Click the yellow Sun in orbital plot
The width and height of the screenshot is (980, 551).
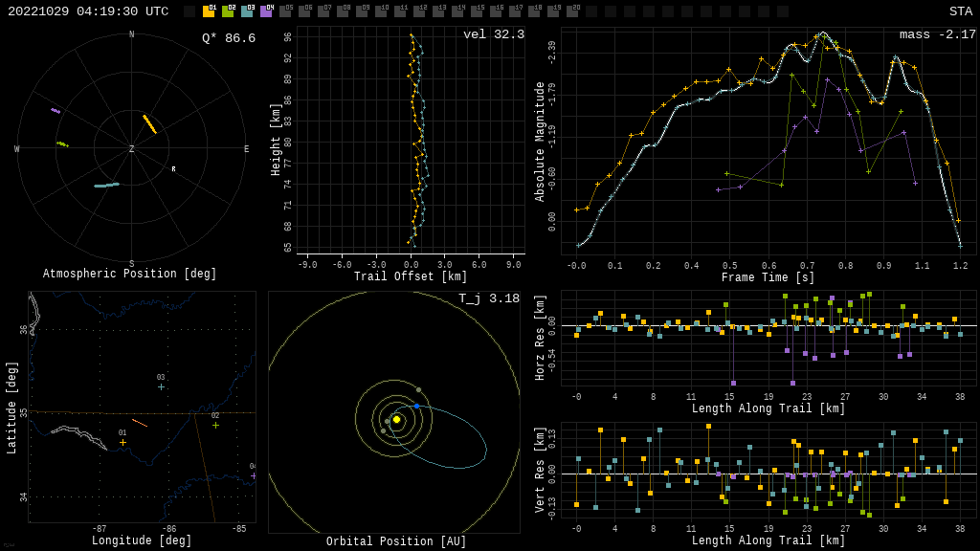(x=396, y=419)
